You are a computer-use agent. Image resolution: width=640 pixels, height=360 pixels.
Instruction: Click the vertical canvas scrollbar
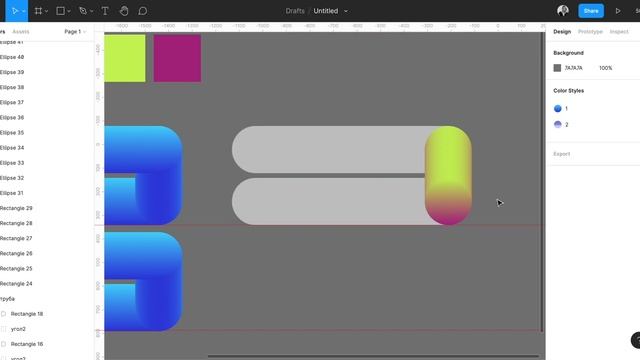coord(542,182)
